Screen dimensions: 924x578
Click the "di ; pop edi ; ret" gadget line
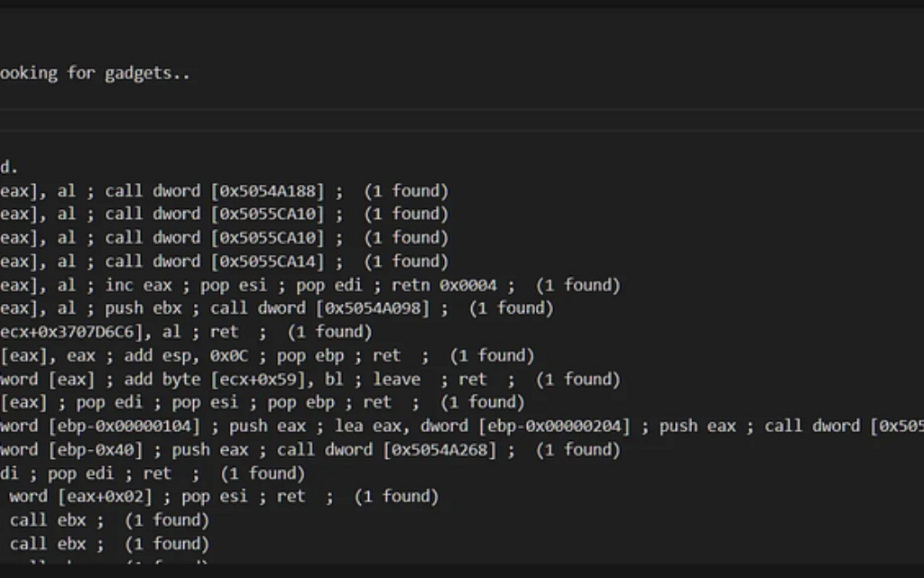99,473
